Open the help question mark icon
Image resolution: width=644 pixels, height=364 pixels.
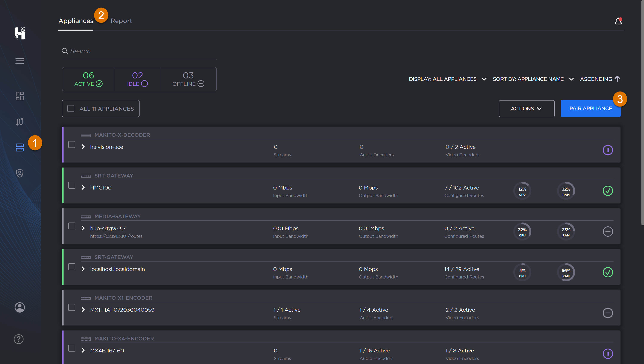pos(19,339)
